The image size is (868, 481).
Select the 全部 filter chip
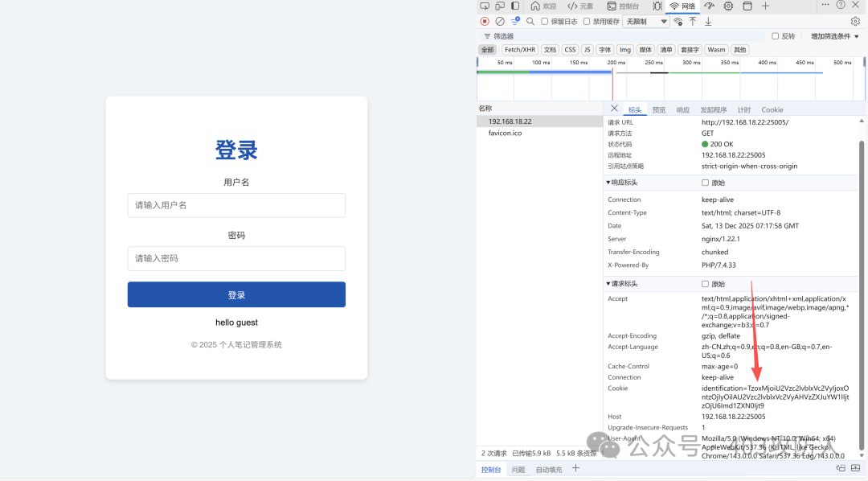click(x=487, y=50)
